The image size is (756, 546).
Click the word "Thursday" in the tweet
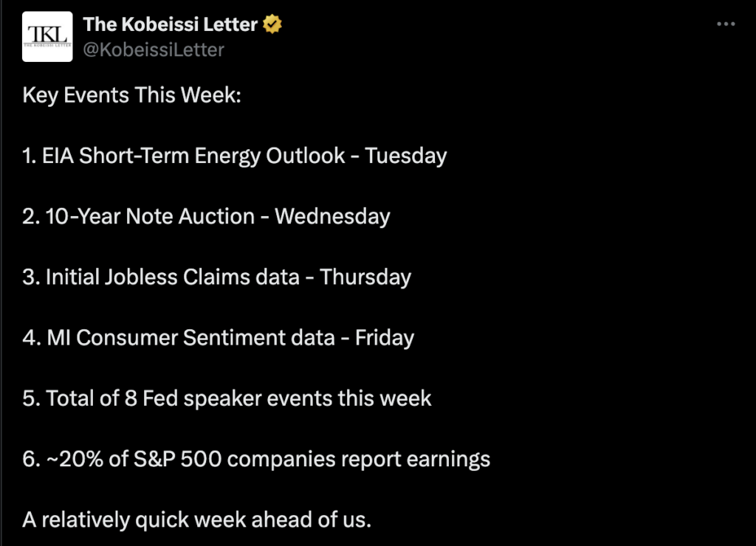pyautogui.click(x=365, y=277)
